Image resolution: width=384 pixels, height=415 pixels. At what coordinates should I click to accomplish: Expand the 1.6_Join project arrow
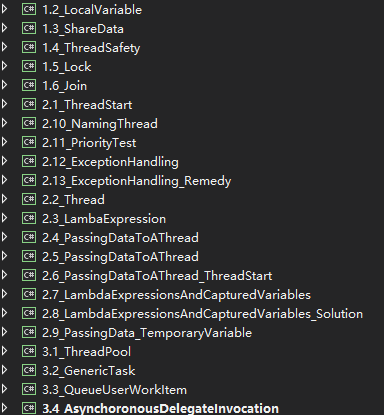pos(4,85)
